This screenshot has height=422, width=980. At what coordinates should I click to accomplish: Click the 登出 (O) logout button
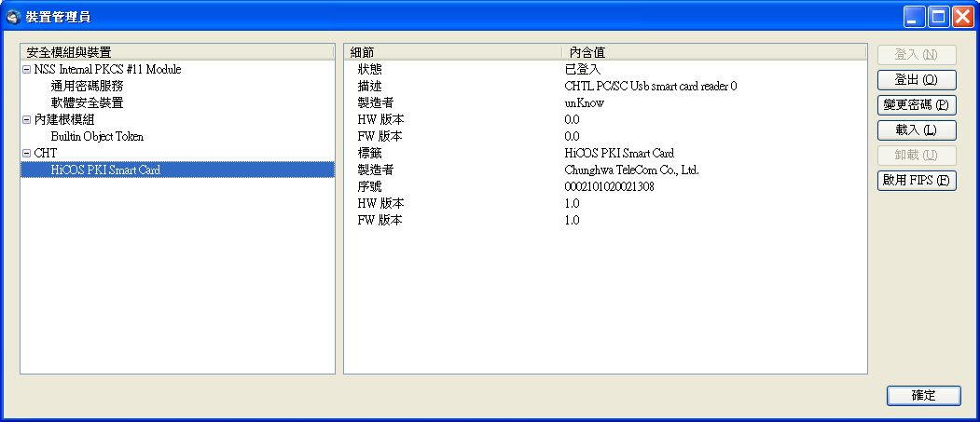click(917, 80)
